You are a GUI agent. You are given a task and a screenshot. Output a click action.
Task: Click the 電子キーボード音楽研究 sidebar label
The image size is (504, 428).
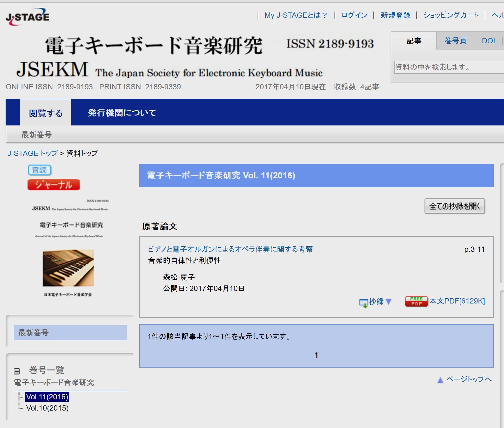click(x=54, y=382)
